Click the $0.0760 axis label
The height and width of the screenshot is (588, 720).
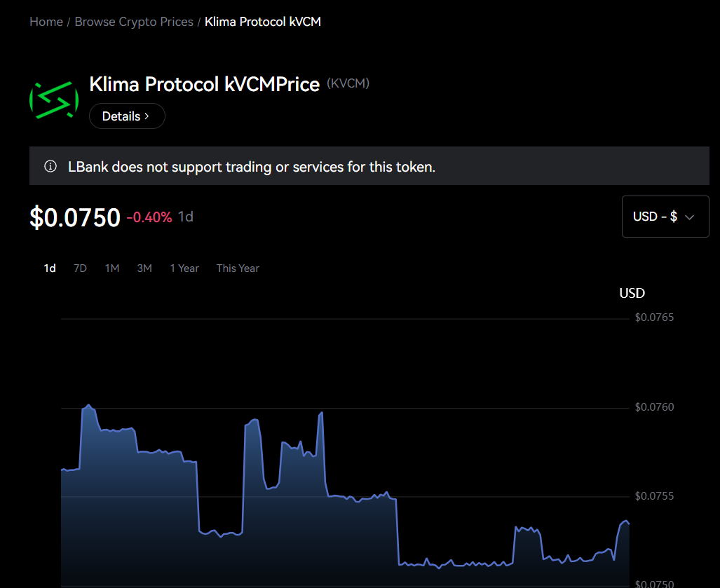pos(654,407)
